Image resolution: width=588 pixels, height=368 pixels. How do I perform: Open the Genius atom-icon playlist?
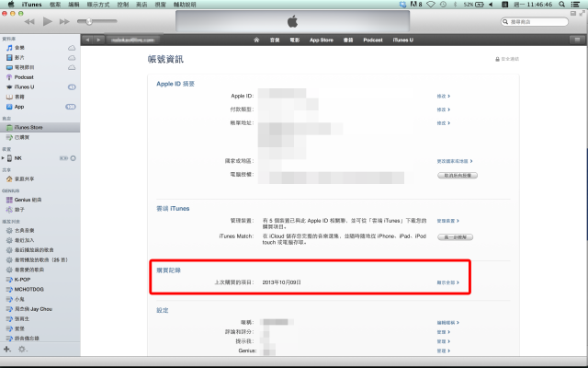[x=19, y=210]
